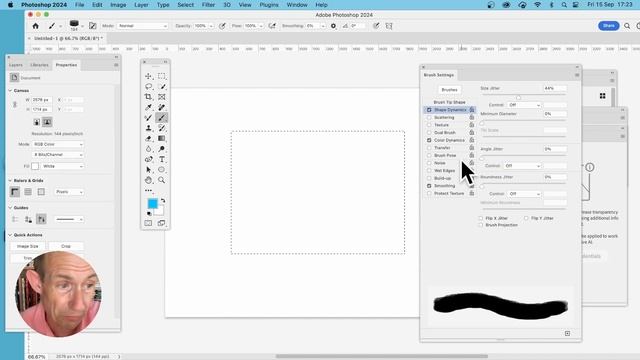Open the Pixels ruler units dropdown
This screenshot has width=640, height=360.
pos(69,192)
